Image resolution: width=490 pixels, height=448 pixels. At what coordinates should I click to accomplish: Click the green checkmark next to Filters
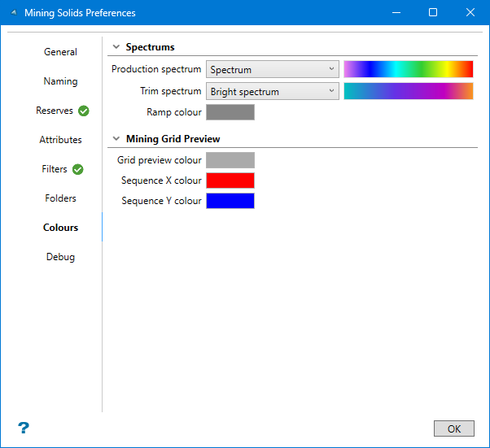click(x=78, y=169)
